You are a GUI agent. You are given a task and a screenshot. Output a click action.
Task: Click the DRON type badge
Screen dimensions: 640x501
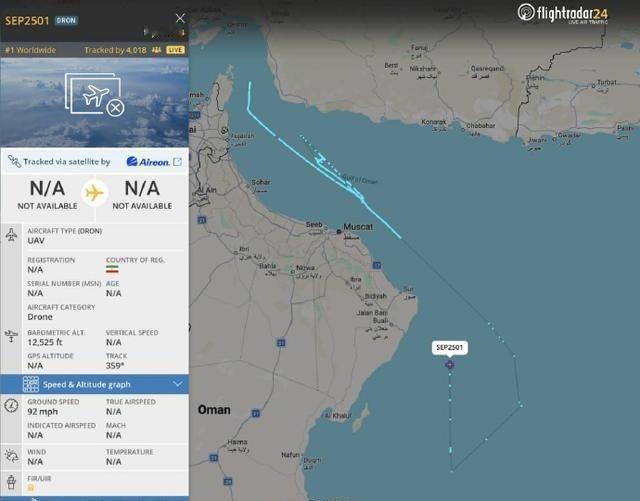pyautogui.click(x=66, y=20)
